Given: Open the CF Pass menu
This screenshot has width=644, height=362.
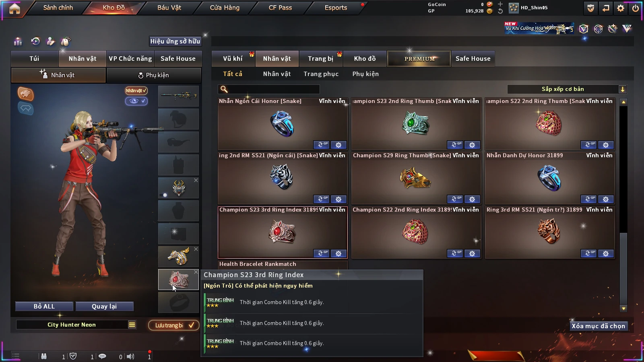Looking at the screenshot, I should [x=280, y=8].
